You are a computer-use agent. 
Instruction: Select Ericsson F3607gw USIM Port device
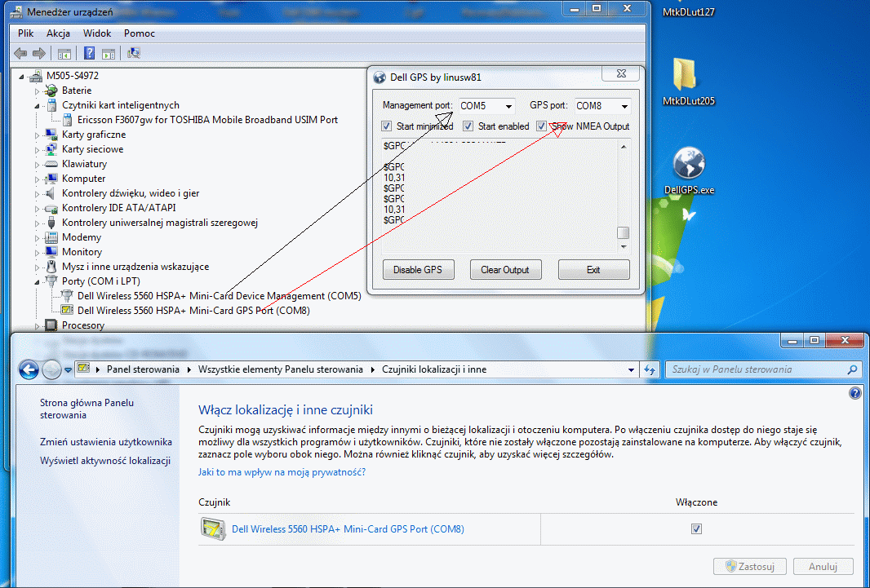pyautogui.click(x=207, y=120)
